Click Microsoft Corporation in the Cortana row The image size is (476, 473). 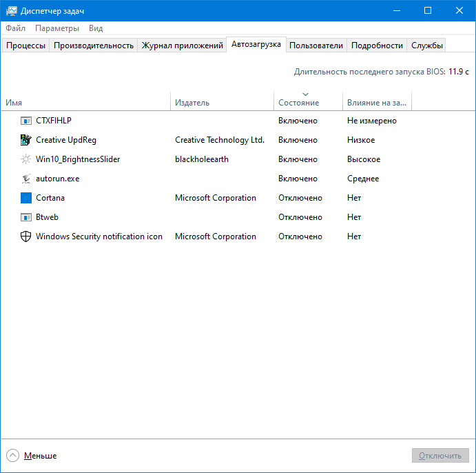pos(216,198)
